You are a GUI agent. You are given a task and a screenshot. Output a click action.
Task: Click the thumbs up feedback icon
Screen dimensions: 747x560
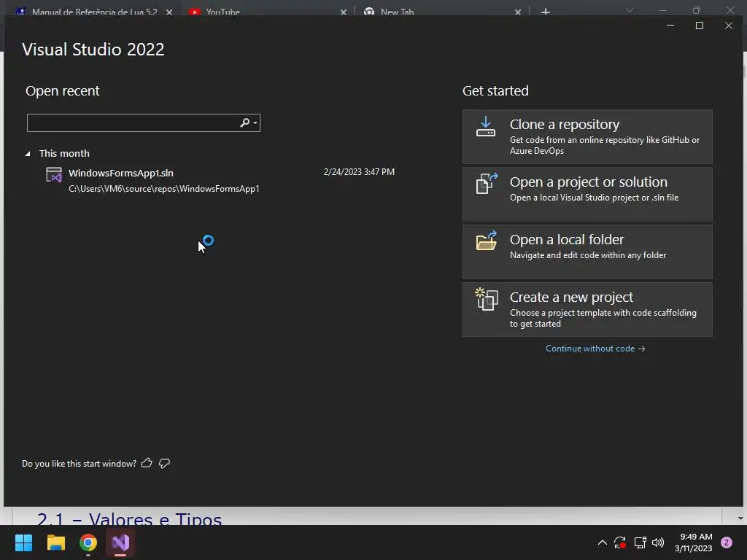147,463
